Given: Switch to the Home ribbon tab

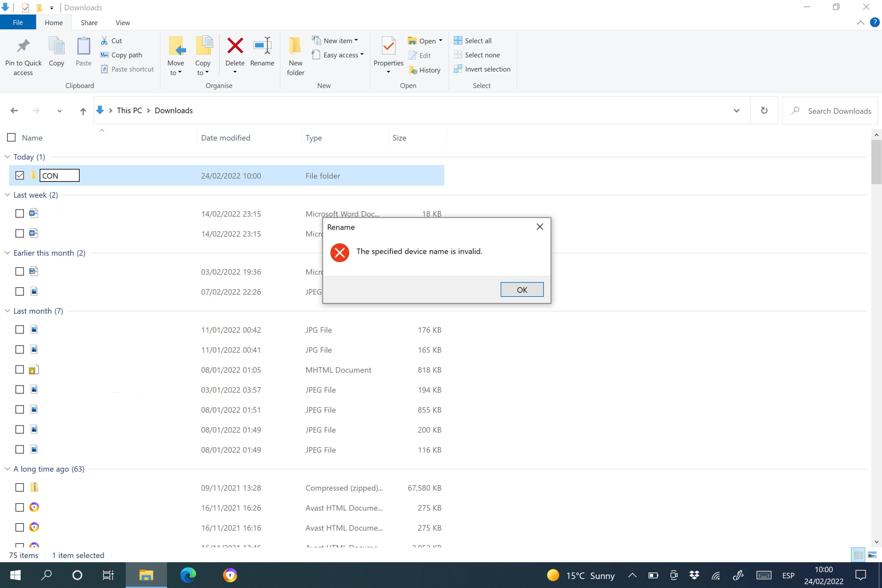Looking at the screenshot, I should click(x=54, y=22).
